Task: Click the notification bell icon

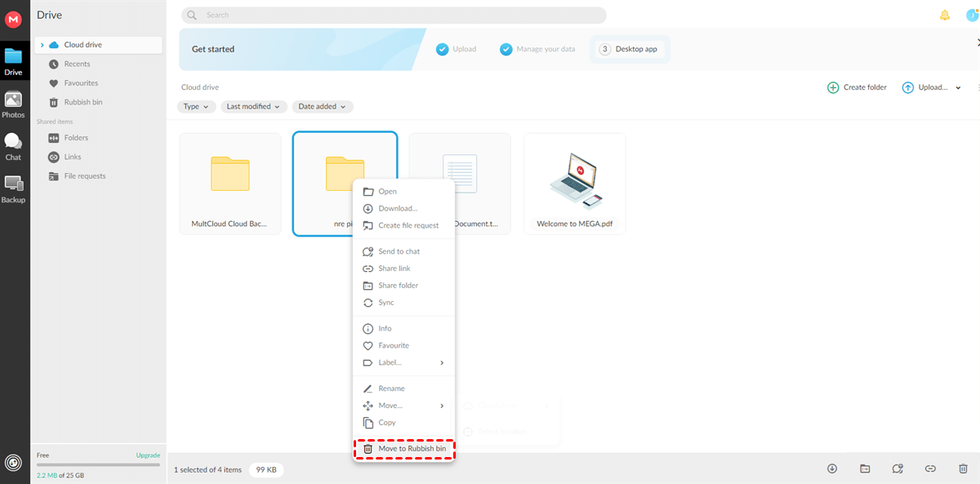Action: tap(945, 16)
